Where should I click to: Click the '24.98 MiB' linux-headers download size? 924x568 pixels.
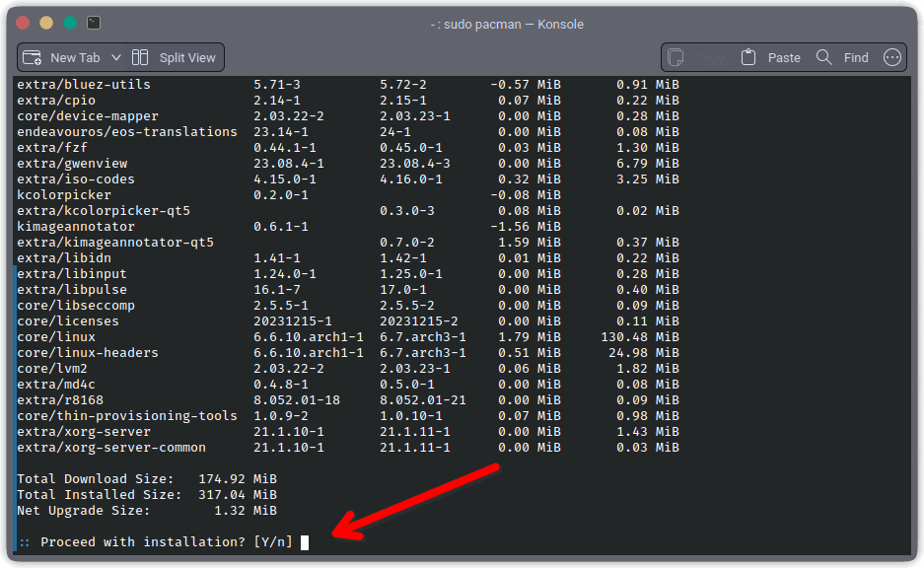[x=644, y=352]
